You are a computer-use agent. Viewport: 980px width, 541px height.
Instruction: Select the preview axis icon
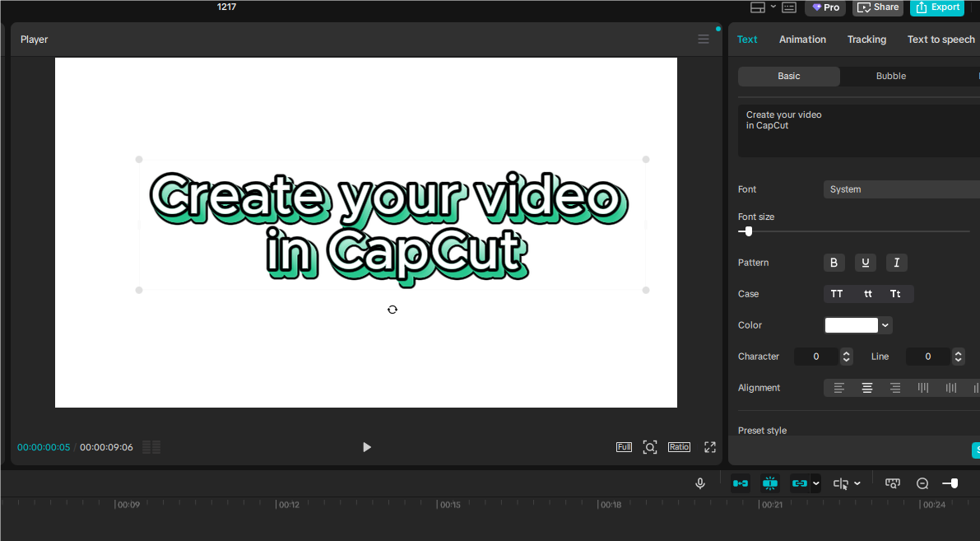tap(840, 483)
